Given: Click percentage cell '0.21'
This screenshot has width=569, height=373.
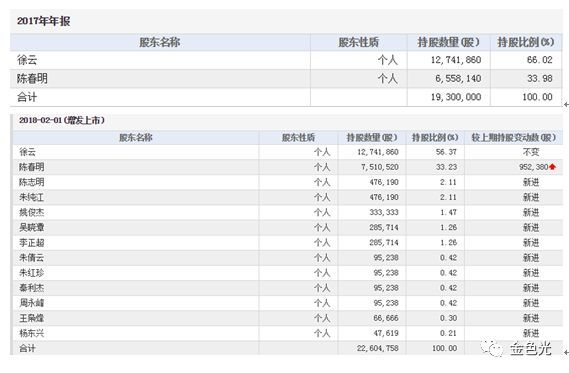Looking at the screenshot, I should pos(448,333).
